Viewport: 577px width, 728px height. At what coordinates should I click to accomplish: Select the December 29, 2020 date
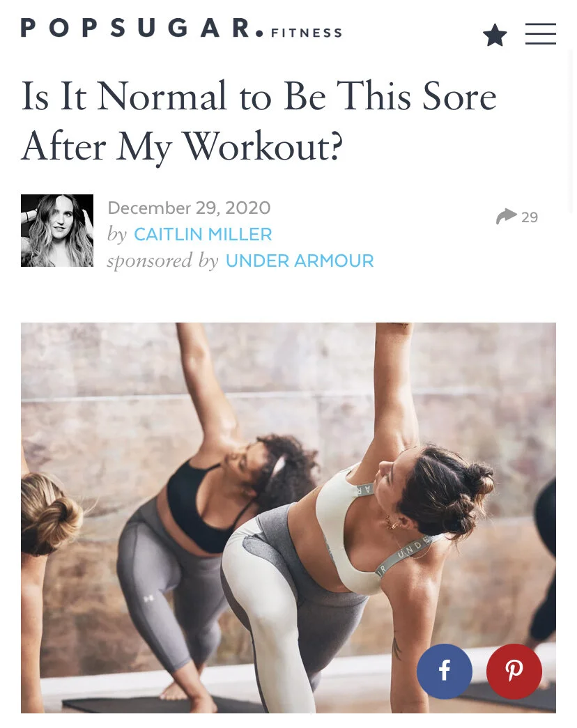point(189,208)
